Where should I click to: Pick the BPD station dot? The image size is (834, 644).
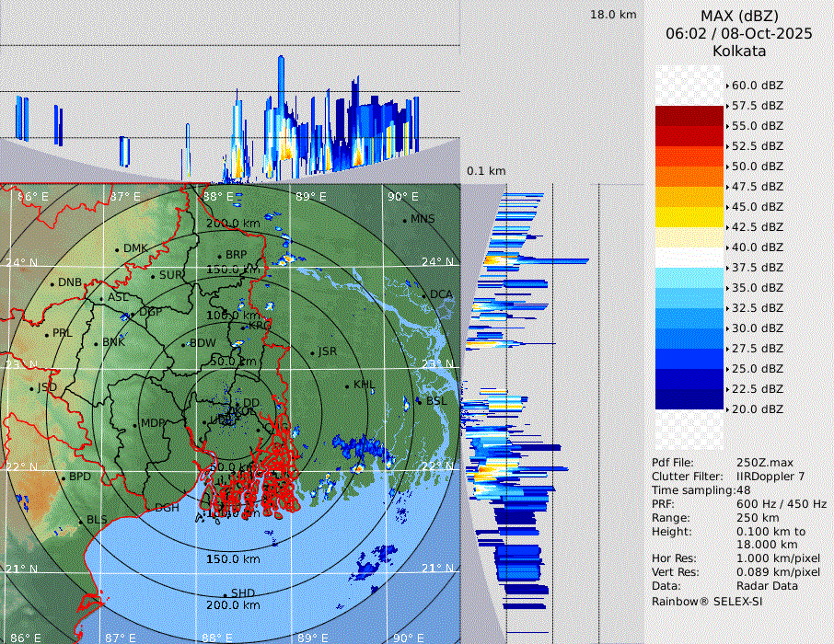pyautogui.click(x=64, y=477)
